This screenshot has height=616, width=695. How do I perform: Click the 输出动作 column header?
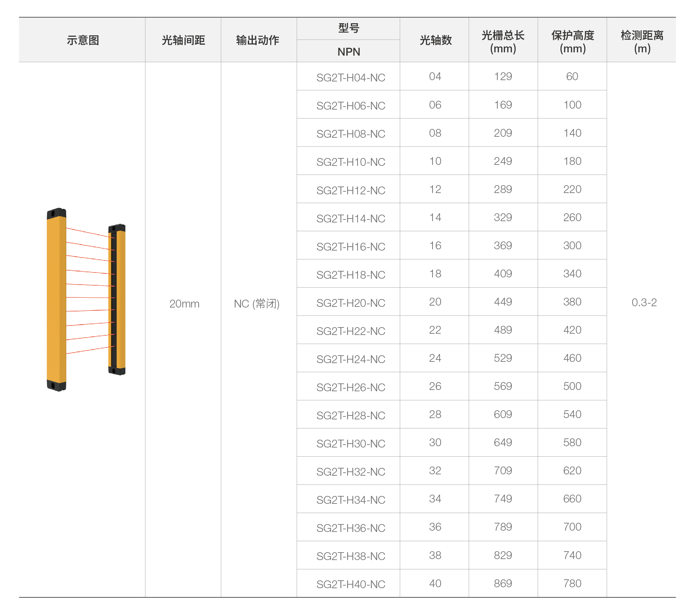(257, 40)
